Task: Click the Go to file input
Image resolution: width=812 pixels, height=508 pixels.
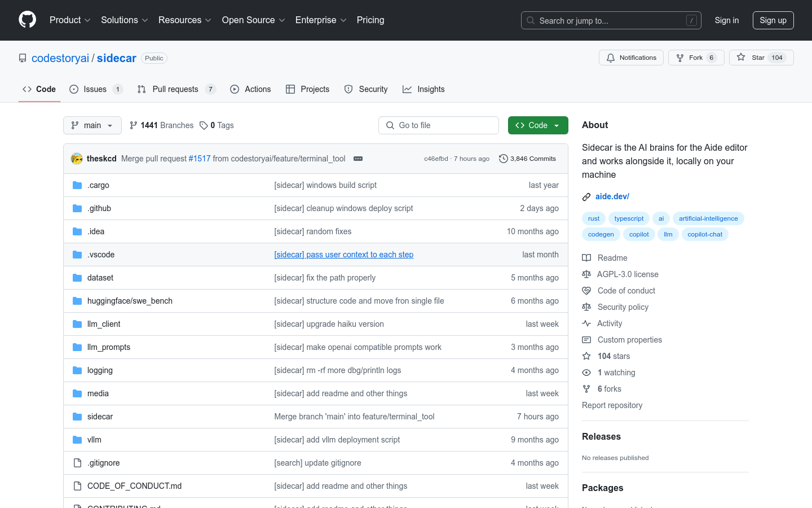Action: 439,125
